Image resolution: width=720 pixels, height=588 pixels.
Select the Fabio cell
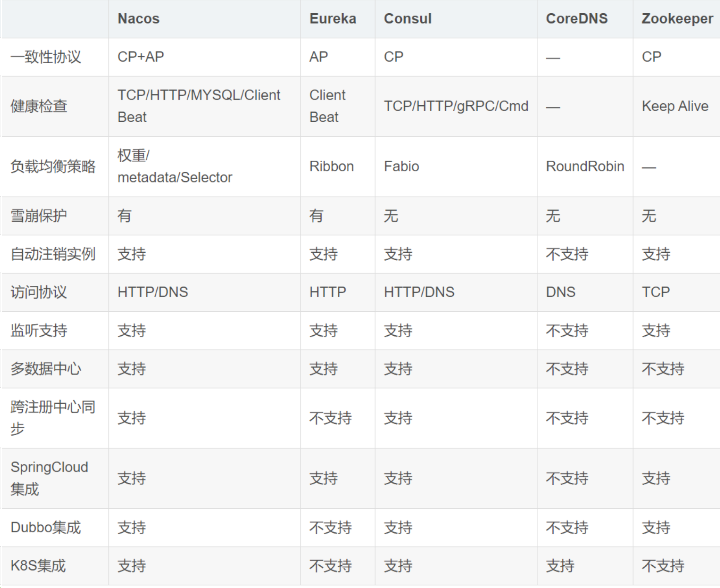(401, 166)
